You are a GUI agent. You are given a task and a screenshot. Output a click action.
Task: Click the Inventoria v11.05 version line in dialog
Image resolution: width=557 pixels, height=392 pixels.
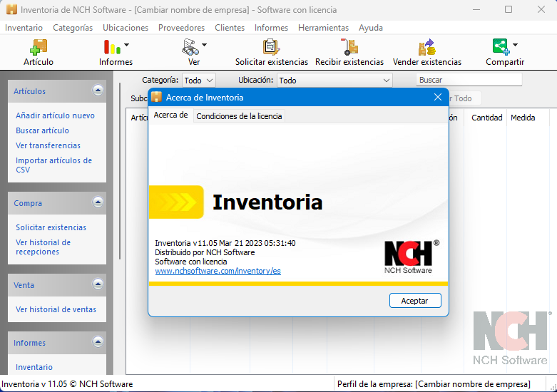point(225,243)
